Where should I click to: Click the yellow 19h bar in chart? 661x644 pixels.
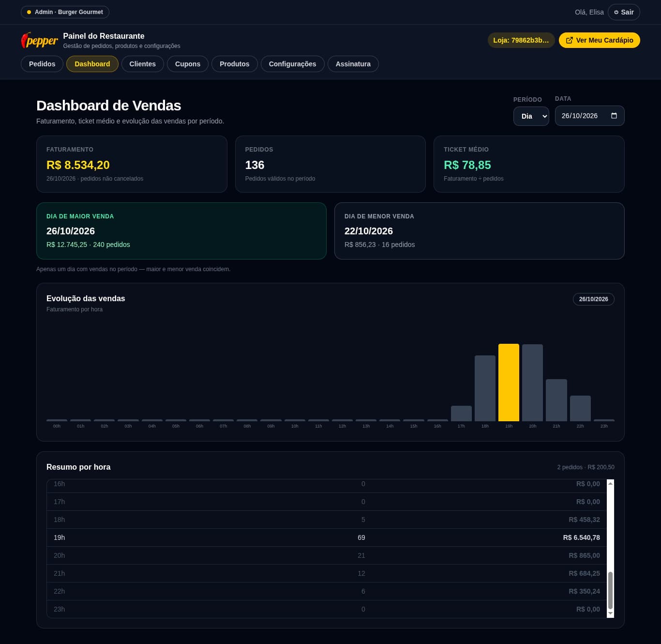[509, 383]
